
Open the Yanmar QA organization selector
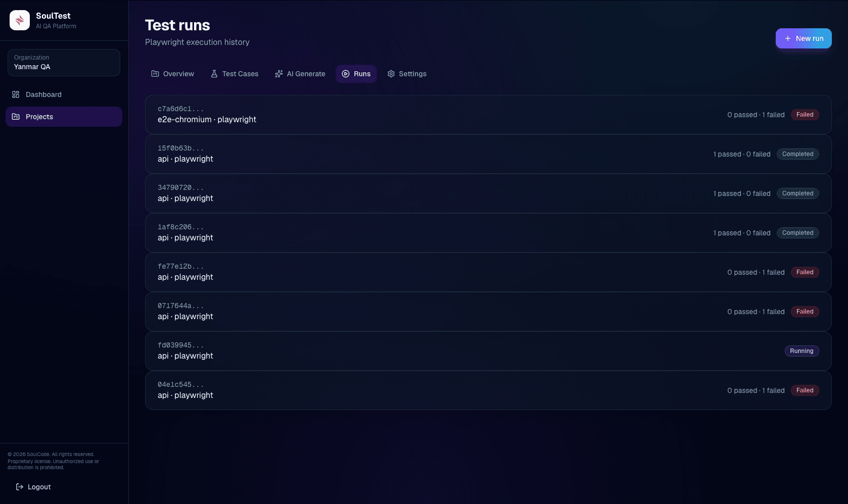(64, 63)
